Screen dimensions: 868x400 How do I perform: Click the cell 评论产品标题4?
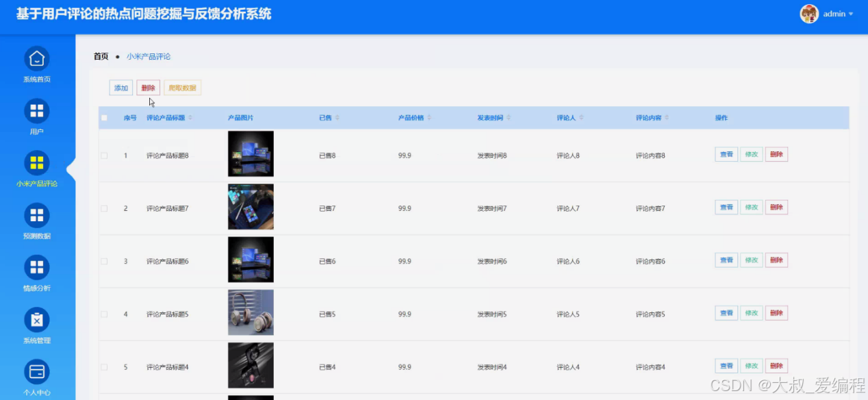168,367
